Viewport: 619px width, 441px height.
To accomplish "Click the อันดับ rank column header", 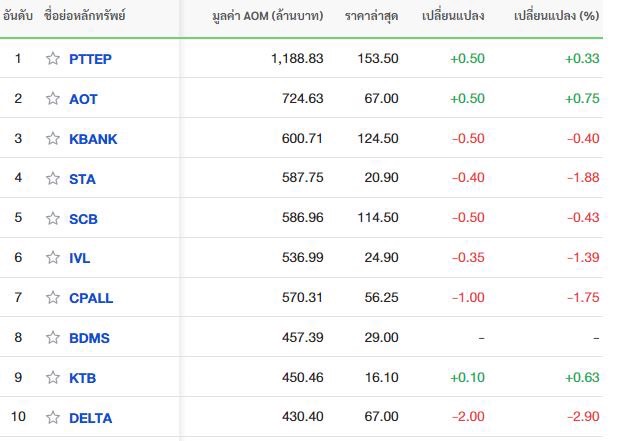I will coord(18,16).
